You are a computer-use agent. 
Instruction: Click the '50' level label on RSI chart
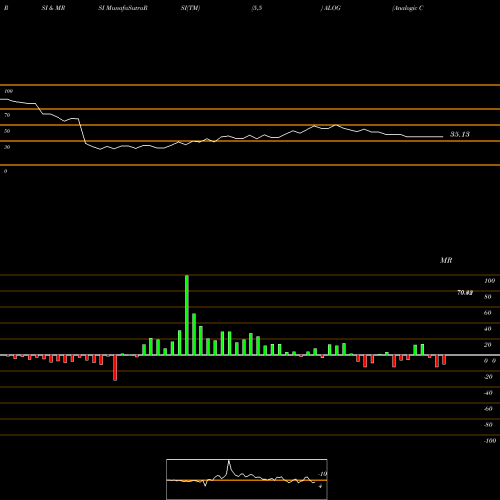pyautogui.click(x=7, y=131)
